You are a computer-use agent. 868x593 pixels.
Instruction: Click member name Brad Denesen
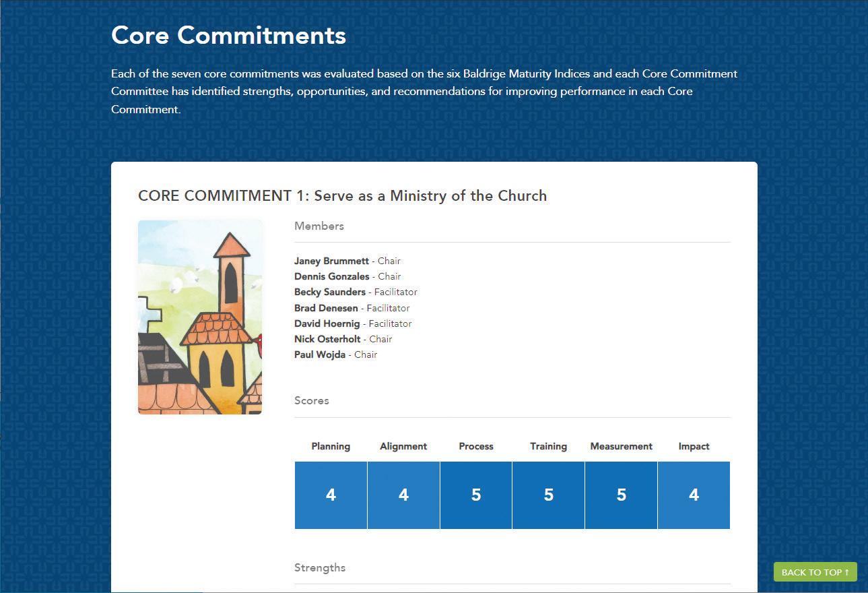click(x=326, y=308)
